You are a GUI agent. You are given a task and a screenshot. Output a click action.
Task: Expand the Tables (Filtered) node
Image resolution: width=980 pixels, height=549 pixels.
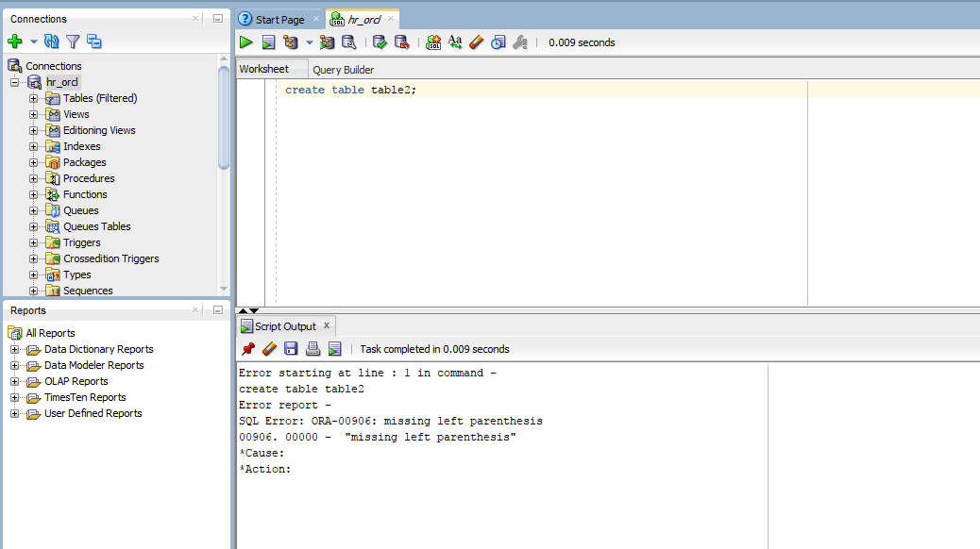point(34,98)
